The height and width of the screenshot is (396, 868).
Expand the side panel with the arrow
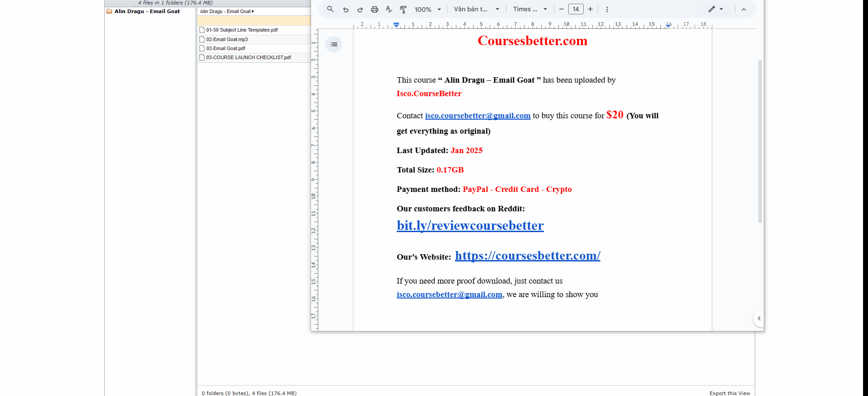pos(759,318)
